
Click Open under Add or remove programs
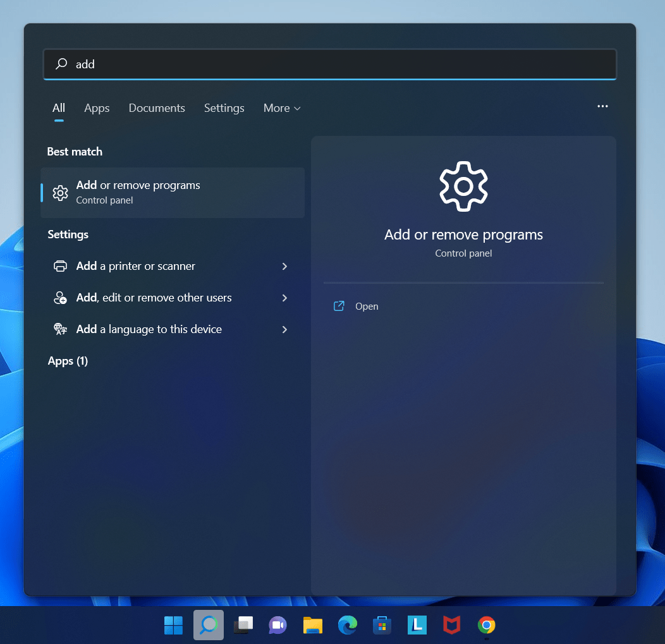pos(367,306)
